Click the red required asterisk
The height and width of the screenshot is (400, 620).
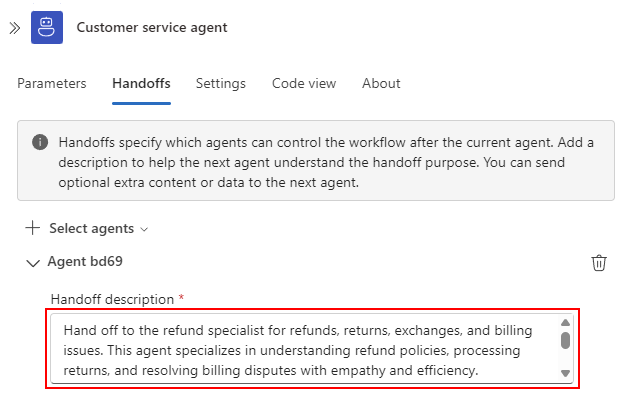tap(181, 297)
